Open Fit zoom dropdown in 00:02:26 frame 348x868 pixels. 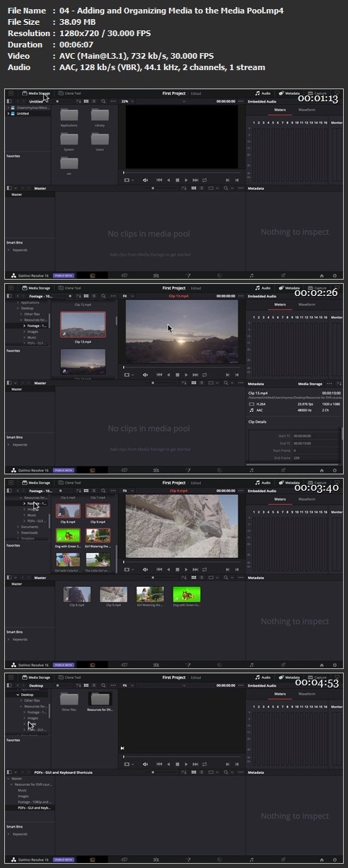(128, 295)
